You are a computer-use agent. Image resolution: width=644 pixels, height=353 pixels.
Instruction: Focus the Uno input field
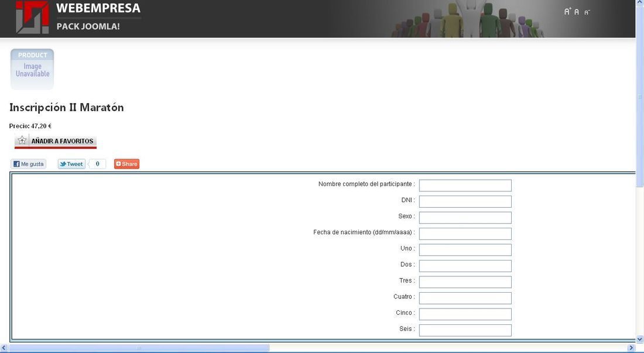click(x=465, y=250)
